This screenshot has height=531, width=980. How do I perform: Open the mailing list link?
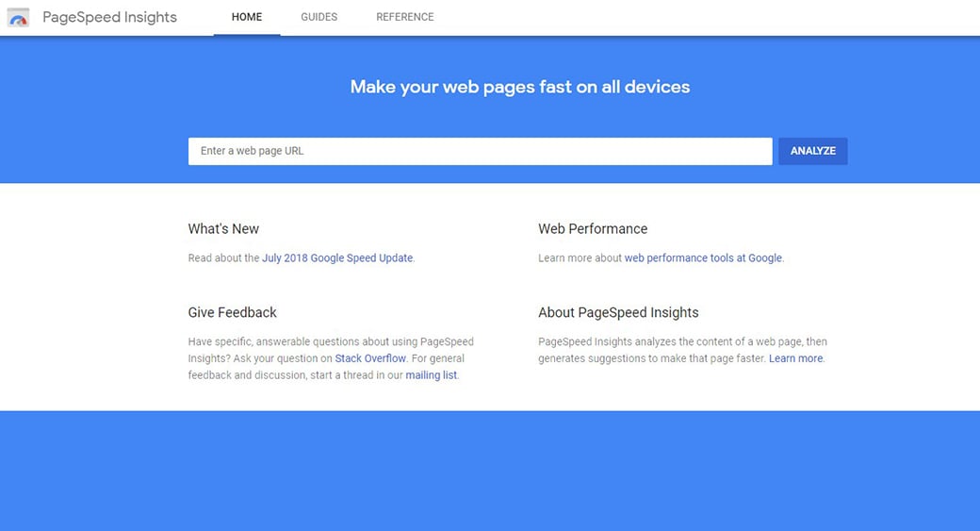(431, 375)
